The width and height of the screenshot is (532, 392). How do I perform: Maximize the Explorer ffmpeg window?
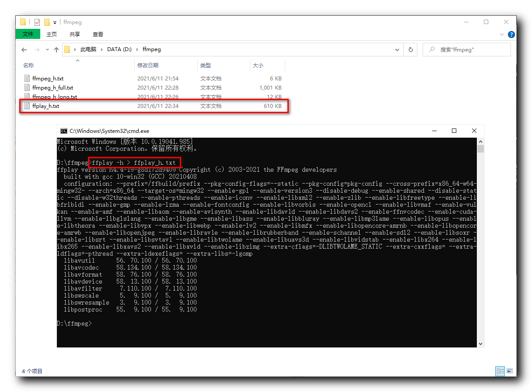(x=486, y=22)
